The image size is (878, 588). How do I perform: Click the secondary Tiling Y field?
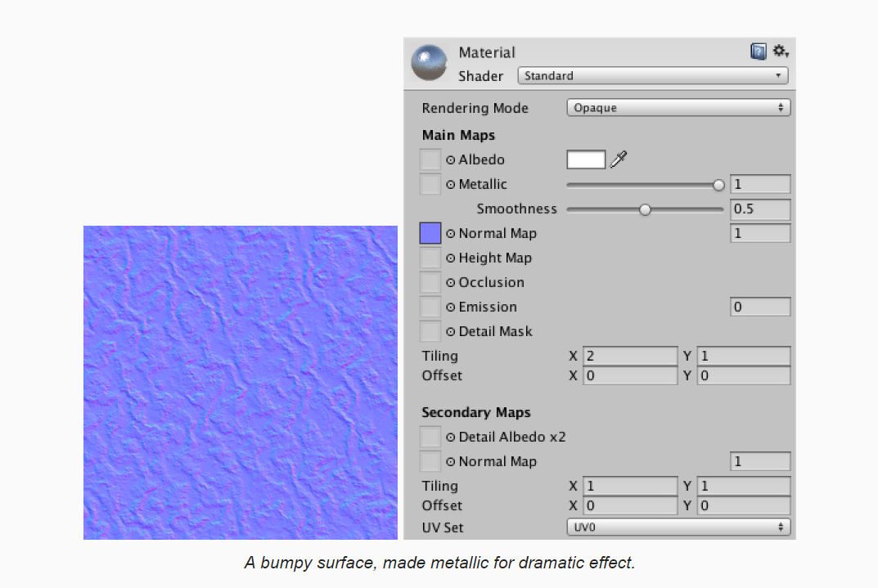744,486
